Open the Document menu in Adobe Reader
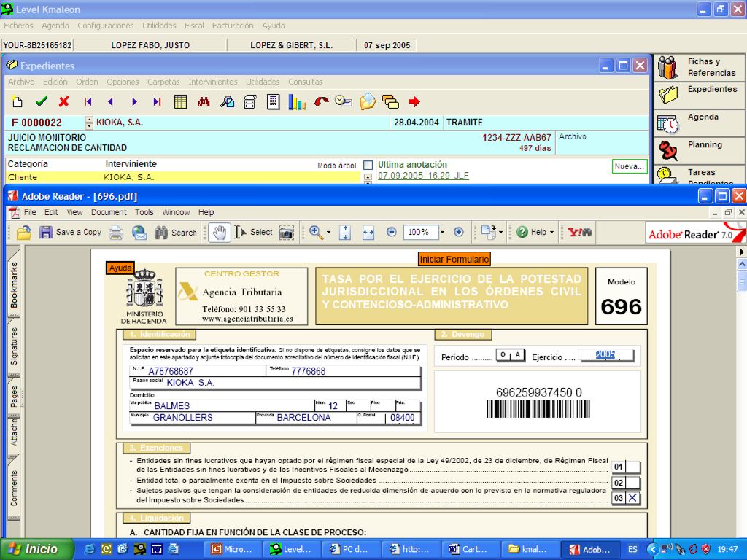 (x=109, y=212)
